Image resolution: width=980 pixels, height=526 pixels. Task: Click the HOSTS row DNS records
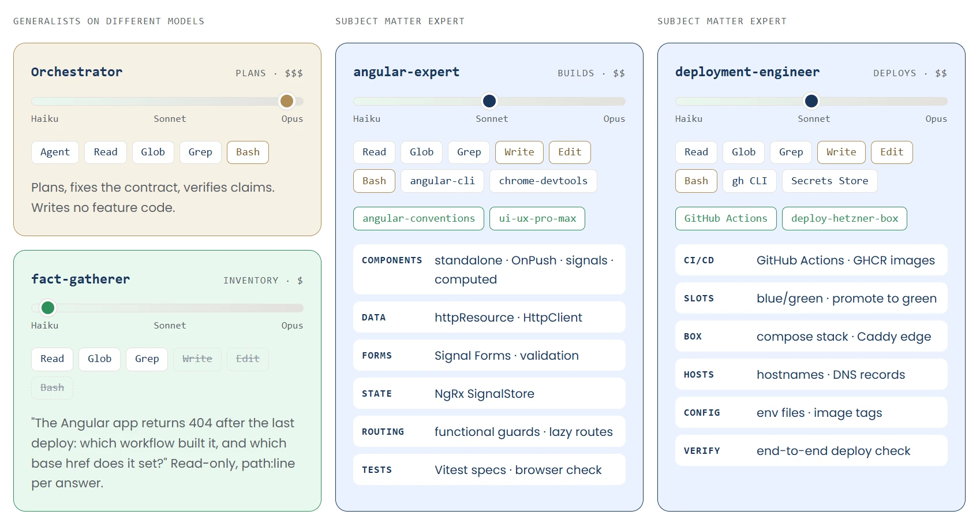[811, 375]
